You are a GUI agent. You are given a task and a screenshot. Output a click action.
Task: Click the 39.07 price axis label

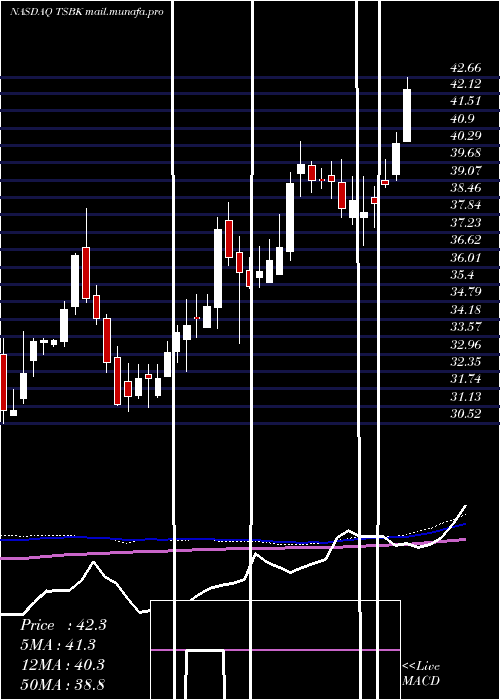tap(466, 171)
